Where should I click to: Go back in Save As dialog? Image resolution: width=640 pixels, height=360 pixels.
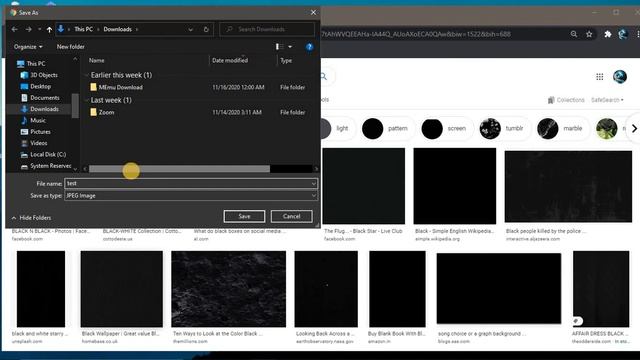pyautogui.click(x=15, y=29)
